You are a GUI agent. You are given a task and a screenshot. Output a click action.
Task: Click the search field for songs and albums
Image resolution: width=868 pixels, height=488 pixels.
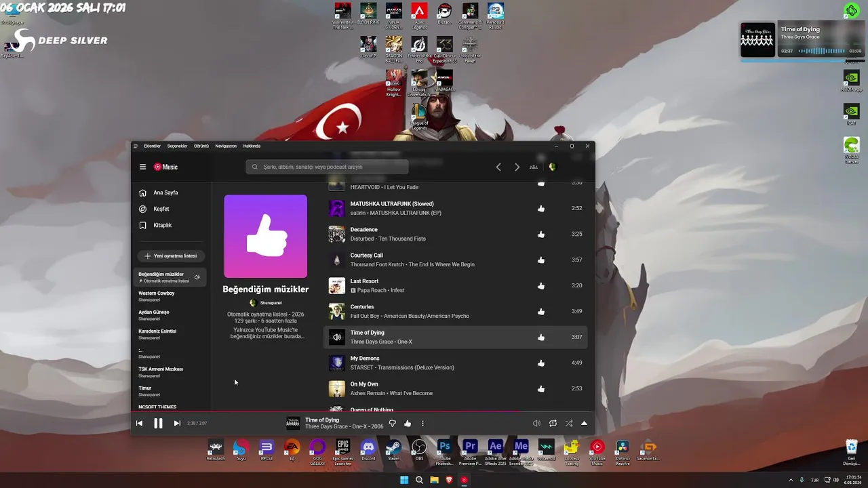pos(327,167)
